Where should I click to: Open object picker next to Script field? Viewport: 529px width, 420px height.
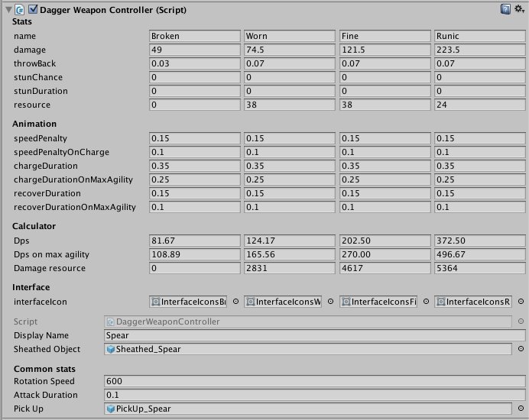coord(521,321)
